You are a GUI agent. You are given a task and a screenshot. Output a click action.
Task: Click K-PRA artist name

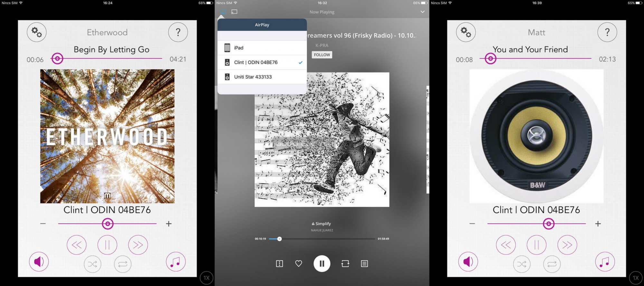[x=322, y=45]
